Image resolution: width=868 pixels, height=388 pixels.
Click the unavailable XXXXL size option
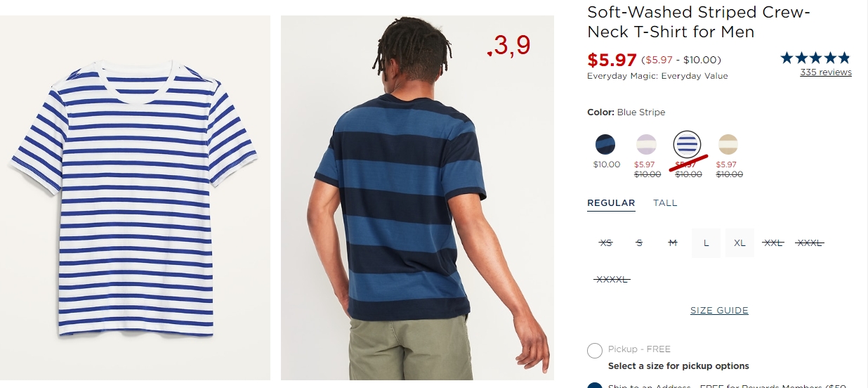pos(612,280)
